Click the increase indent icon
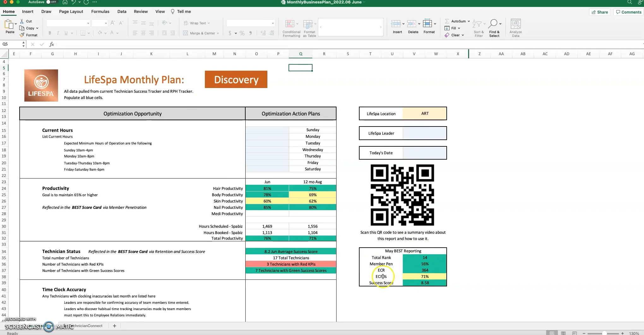The image size is (644, 335). [173, 33]
